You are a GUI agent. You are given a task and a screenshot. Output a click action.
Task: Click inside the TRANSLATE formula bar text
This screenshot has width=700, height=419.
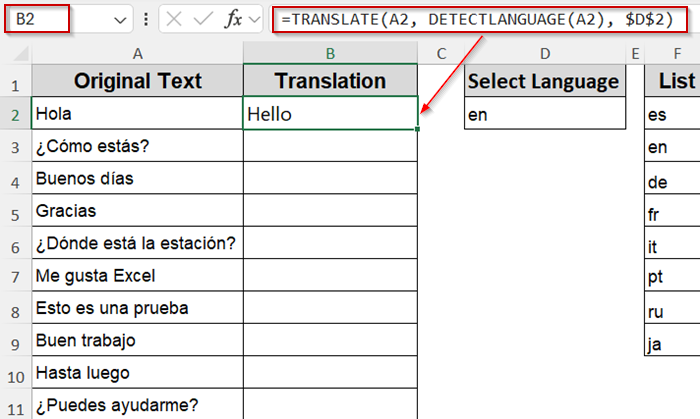click(479, 19)
